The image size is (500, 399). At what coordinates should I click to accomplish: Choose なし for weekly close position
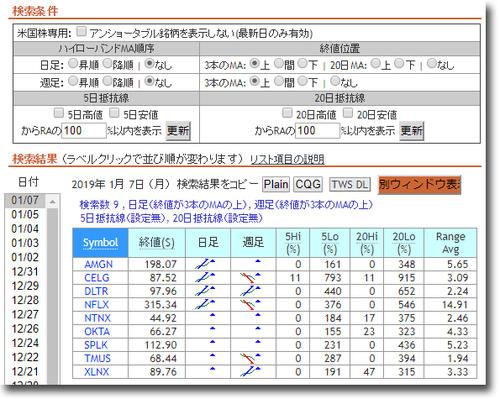click(x=335, y=81)
